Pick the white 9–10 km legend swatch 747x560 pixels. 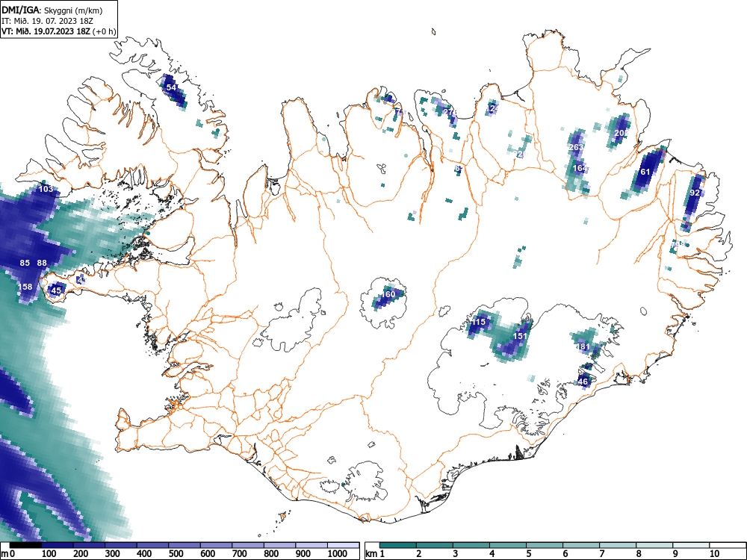click(691, 545)
